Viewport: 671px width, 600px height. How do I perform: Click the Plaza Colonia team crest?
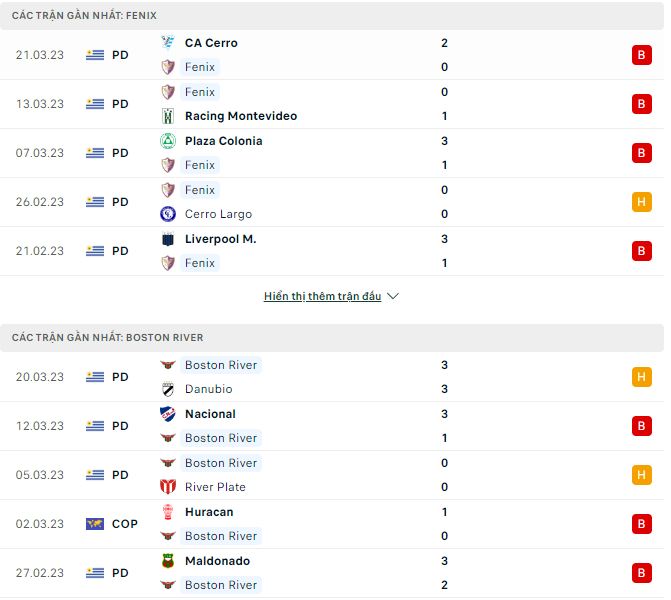[168, 141]
